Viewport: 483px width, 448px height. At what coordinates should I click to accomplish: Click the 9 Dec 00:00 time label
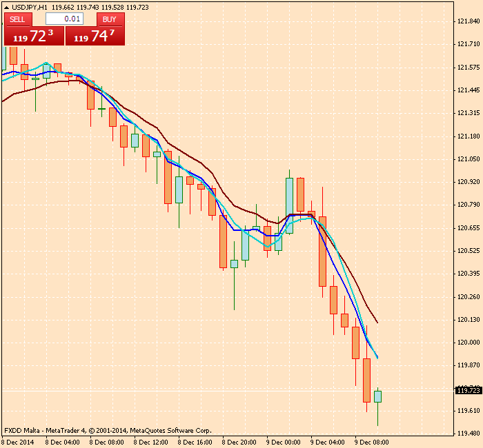(283, 442)
